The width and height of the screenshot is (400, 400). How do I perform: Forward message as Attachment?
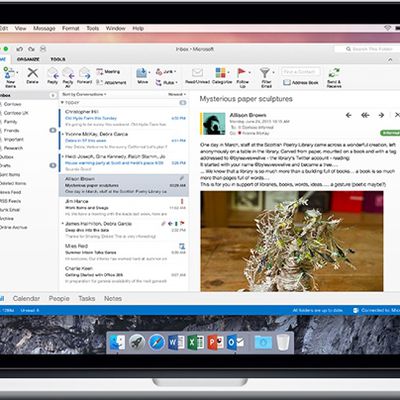point(111,82)
